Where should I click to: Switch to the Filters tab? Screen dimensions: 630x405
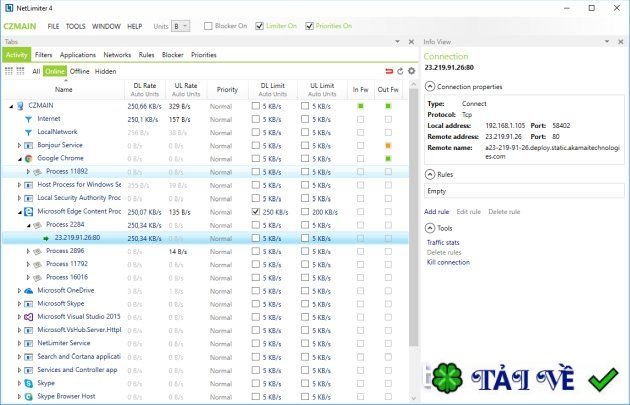(x=43, y=55)
